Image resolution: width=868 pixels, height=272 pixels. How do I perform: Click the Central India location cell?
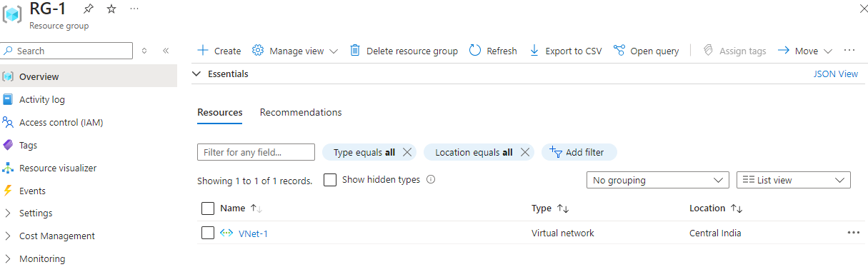pyautogui.click(x=715, y=233)
